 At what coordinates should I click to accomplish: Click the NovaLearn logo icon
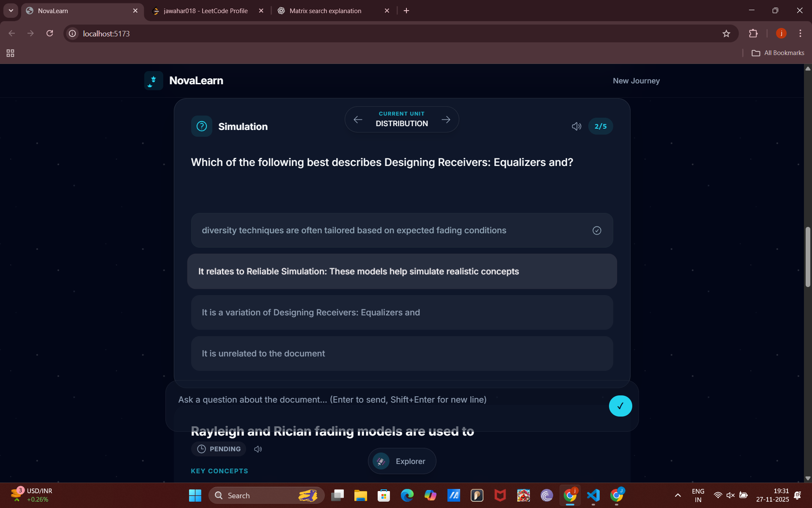[154, 80]
